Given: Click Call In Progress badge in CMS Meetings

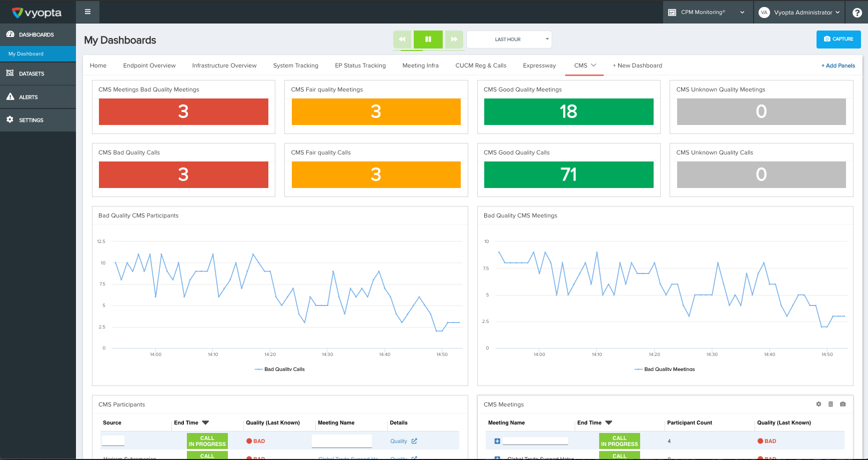Looking at the screenshot, I should (620, 441).
